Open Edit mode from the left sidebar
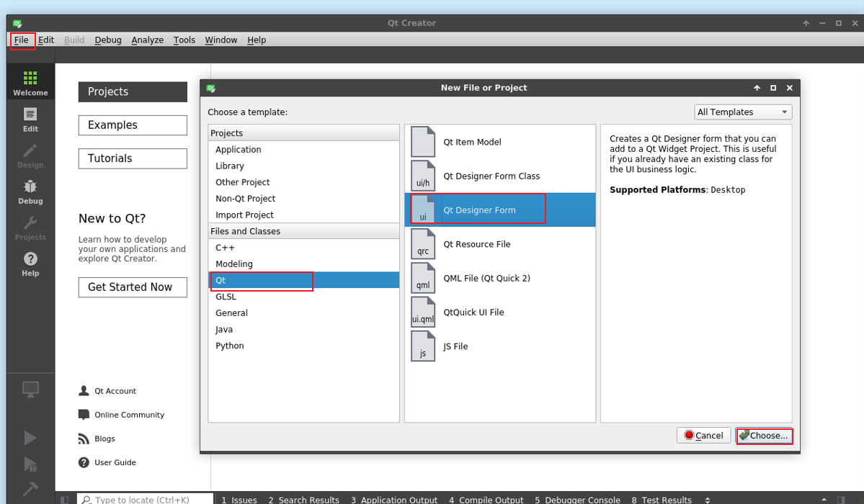The height and width of the screenshot is (504, 864). pos(30,119)
